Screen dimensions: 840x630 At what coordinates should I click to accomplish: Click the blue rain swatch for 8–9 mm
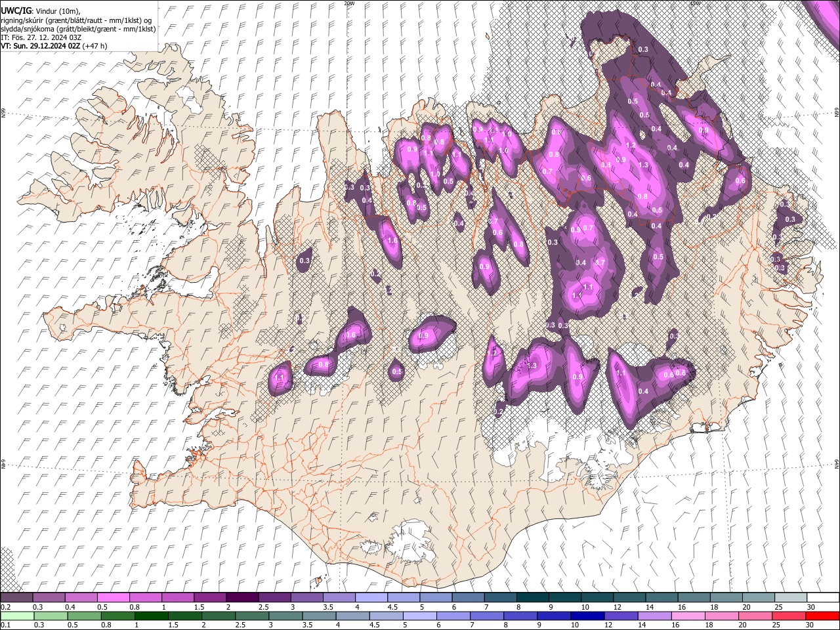pyautogui.click(x=520, y=616)
